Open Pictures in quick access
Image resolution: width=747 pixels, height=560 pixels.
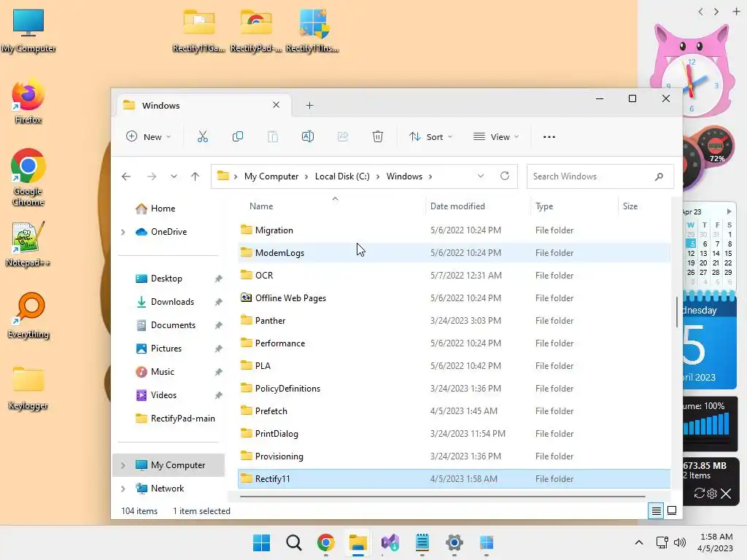(x=166, y=349)
